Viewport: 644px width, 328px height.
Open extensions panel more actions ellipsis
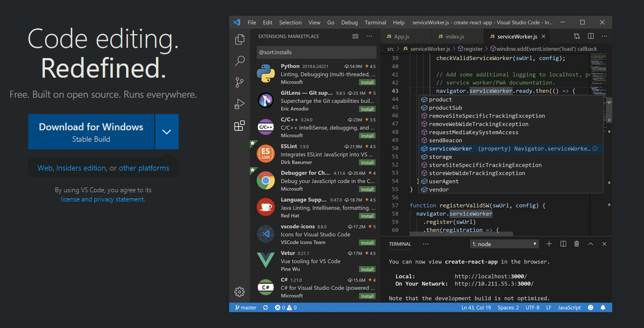tap(369, 36)
